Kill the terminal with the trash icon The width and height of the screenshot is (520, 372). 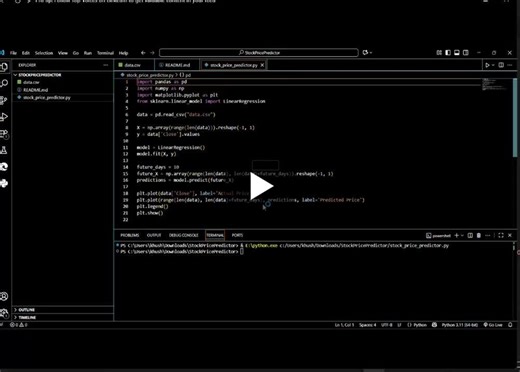tap(479, 236)
